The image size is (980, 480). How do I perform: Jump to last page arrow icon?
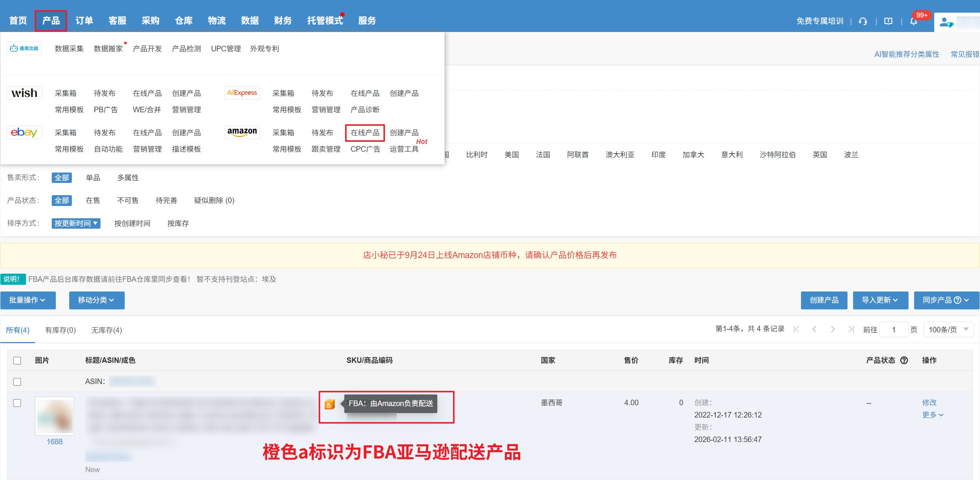(850, 329)
